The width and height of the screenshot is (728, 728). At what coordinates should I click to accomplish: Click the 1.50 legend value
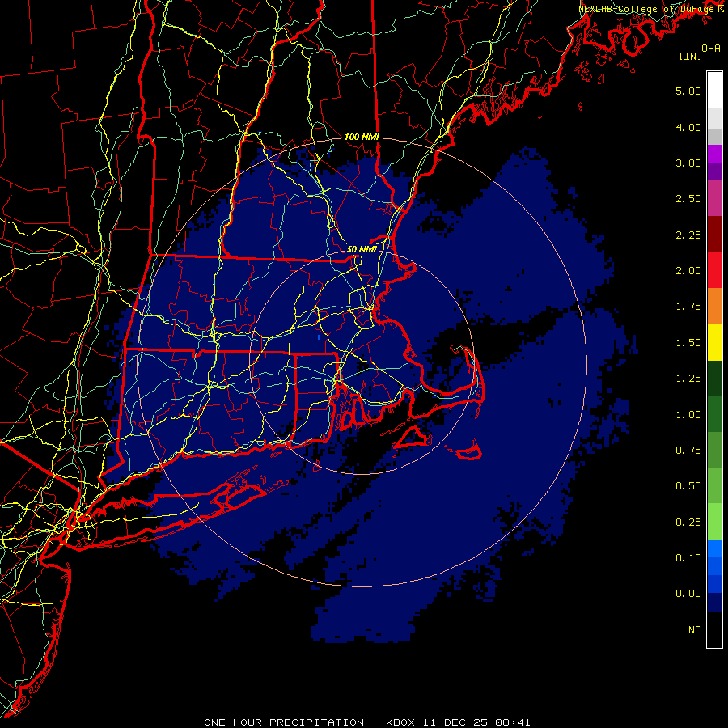click(x=688, y=343)
